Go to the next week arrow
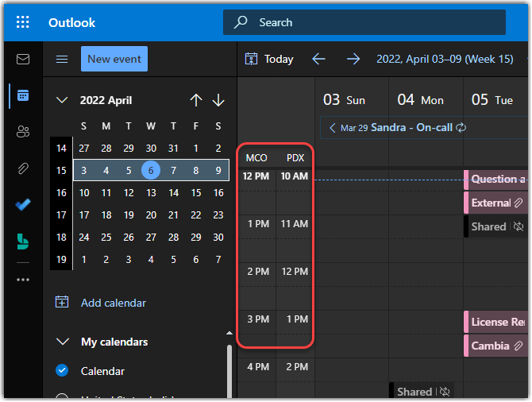 353,59
